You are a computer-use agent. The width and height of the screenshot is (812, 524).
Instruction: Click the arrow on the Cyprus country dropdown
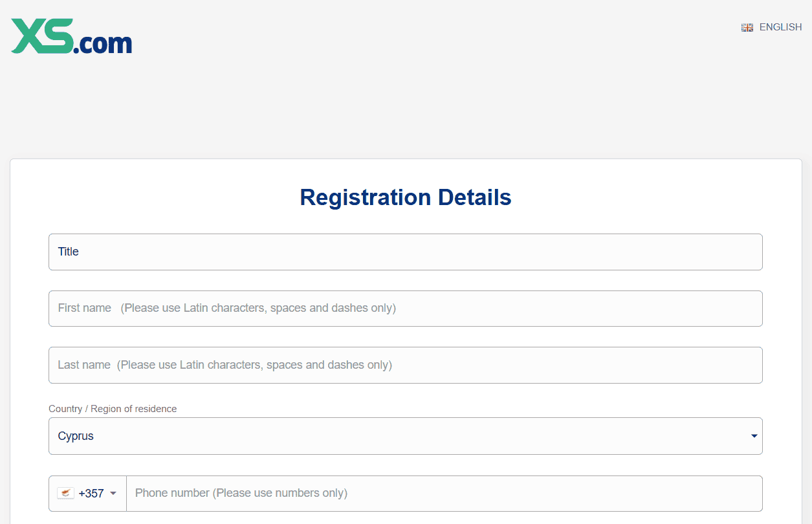coord(754,436)
